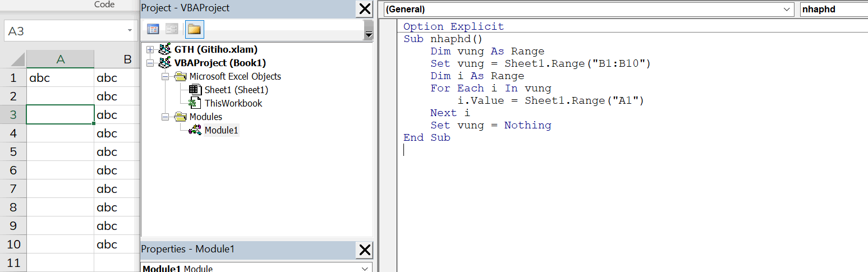The width and height of the screenshot is (868, 272).
Task: Click the Set vung = Sheet1.Range line
Action: [540, 63]
